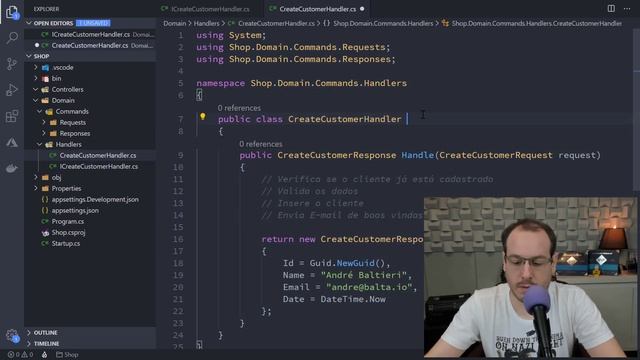640x360 pixels.
Task: Expand the Requests folder
Action: coord(72,122)
